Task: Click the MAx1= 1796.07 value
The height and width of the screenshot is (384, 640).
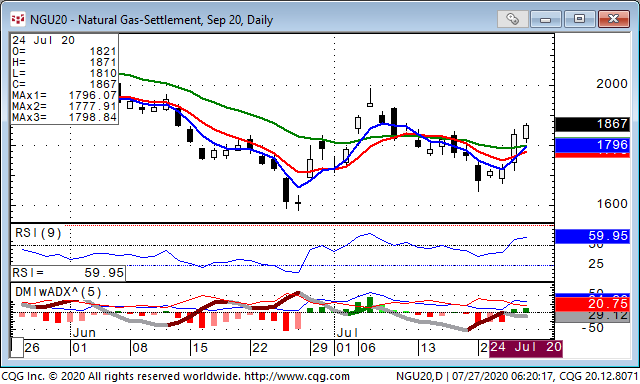Action: pyautogui.click(x=64, y=95)
